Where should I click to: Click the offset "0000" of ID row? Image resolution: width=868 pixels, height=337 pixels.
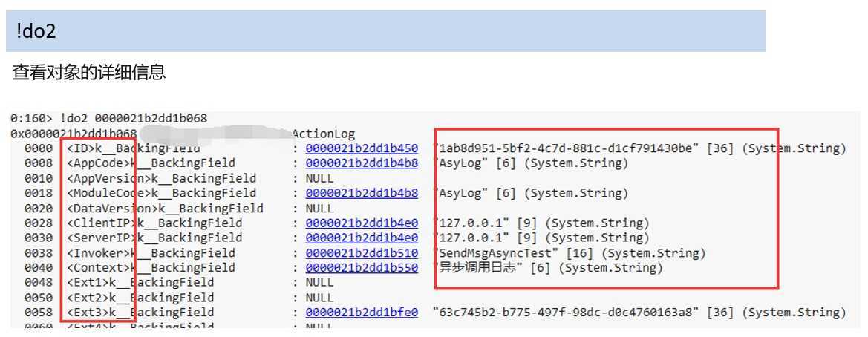(39, 148)
